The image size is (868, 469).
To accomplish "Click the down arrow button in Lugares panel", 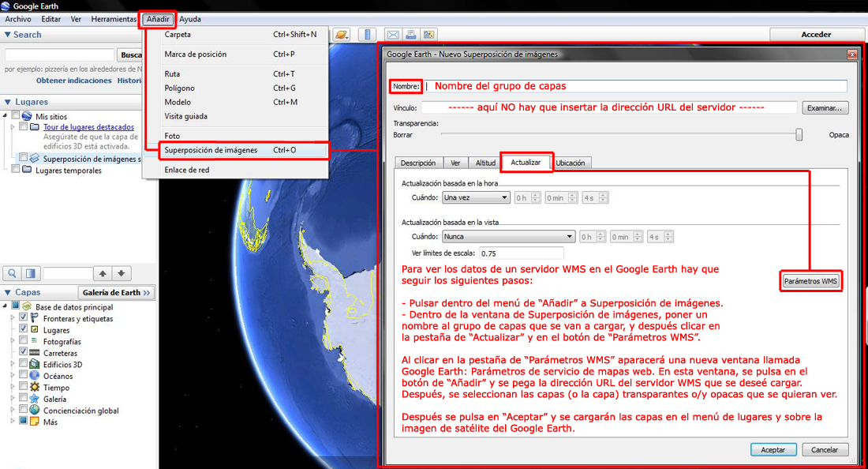I will (122, 273).
